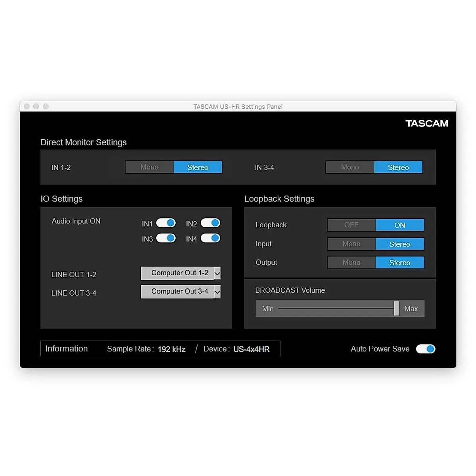Turn off the IN3 input toggle
476x476 pixels.
click(166, 238)
